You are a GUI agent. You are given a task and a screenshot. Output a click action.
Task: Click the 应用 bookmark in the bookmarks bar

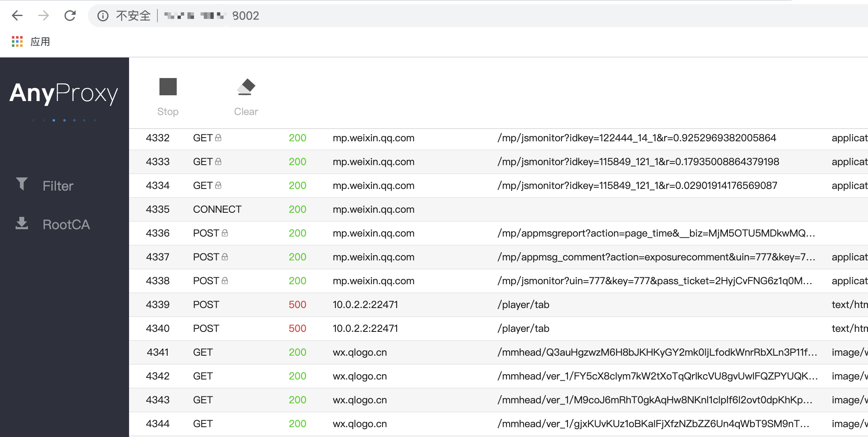click(x=40, y=41)
